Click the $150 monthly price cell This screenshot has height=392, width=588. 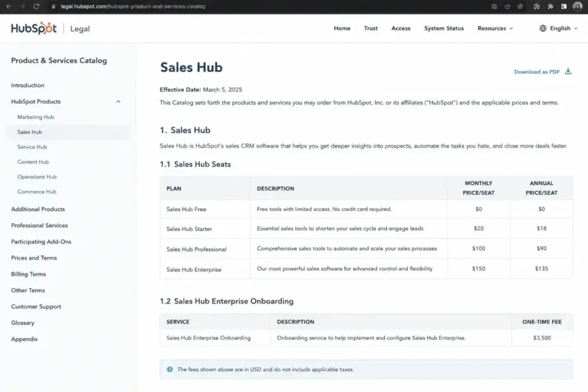[478, 269]
